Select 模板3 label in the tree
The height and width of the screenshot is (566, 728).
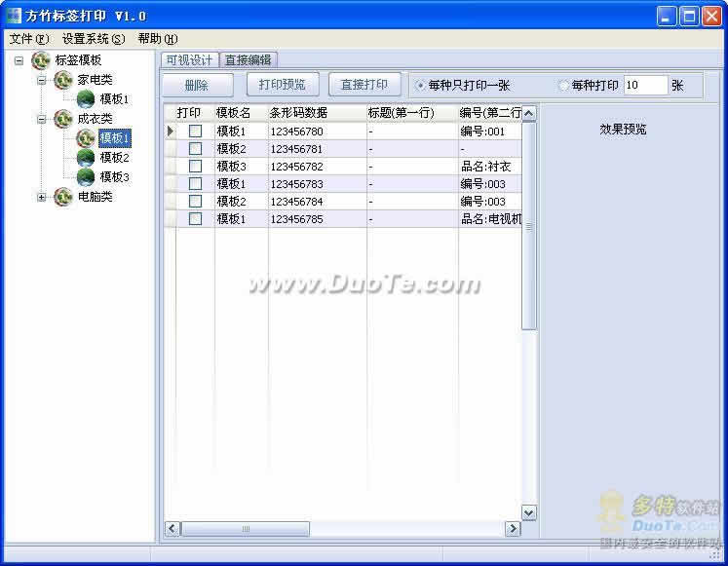tap(115, 177)
